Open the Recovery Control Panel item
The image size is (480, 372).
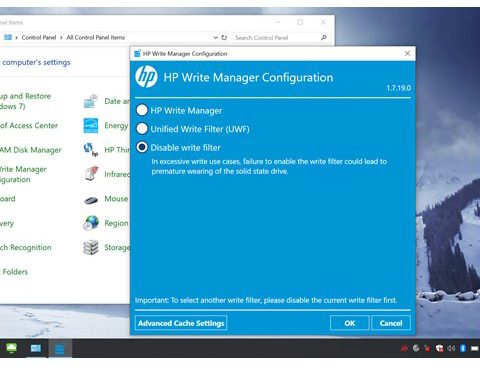tap(7, 223)
